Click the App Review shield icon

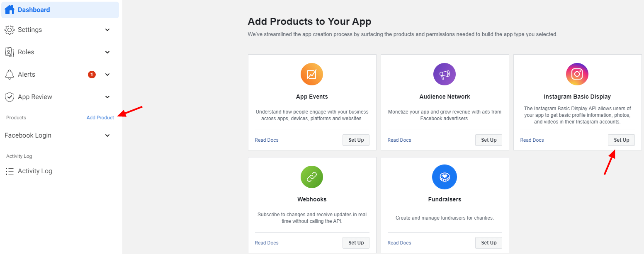coord(9,97)
